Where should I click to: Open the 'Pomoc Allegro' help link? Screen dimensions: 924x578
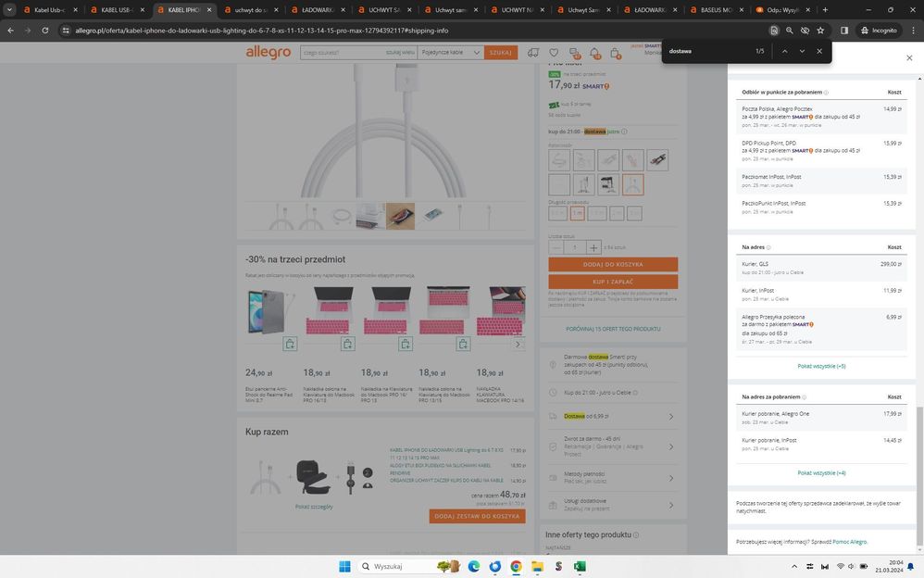coord(849,541)
